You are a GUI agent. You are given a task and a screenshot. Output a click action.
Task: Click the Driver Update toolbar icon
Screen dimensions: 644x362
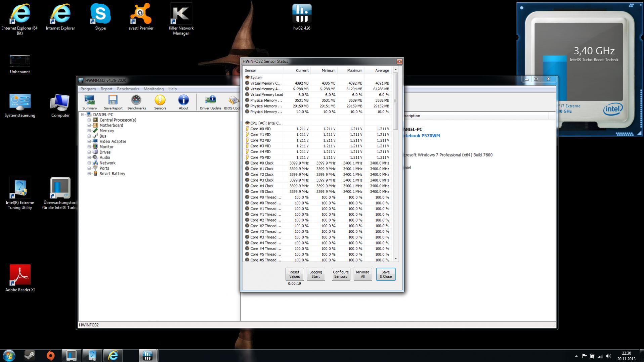pos(210,102)
